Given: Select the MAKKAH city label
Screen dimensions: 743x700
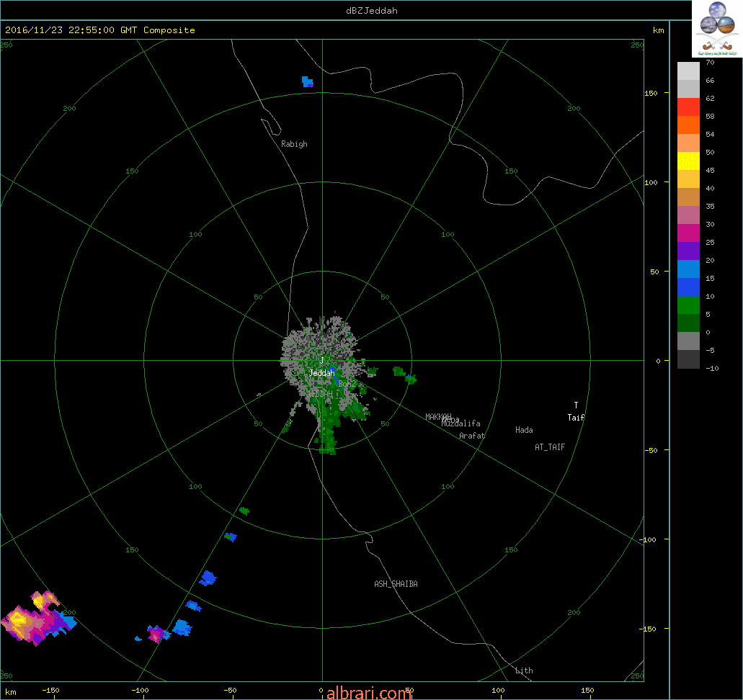Looking at the screenshot, I should [438, 417].
